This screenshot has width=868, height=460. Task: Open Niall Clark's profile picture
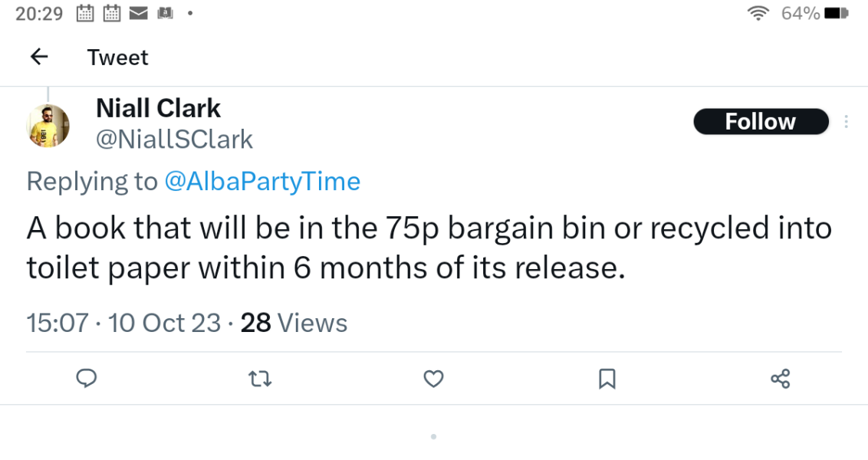click(x=49, y=124)
